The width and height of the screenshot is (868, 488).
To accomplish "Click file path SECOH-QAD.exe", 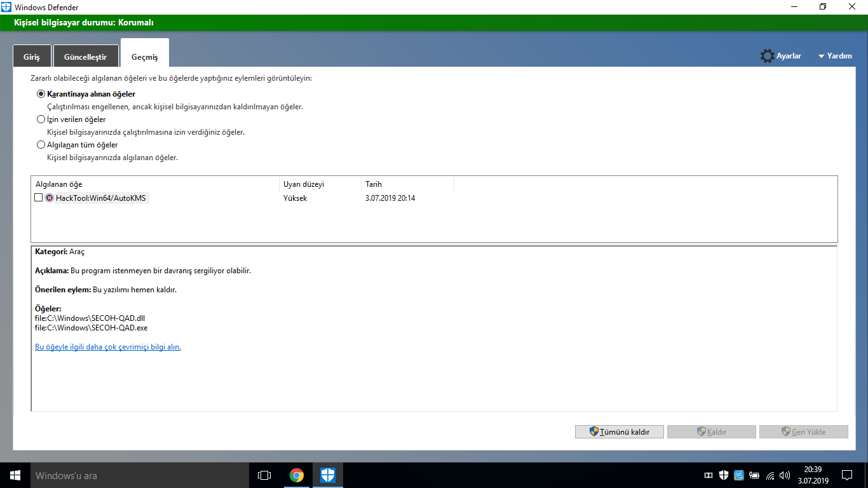I will click(x=92, y=328).
